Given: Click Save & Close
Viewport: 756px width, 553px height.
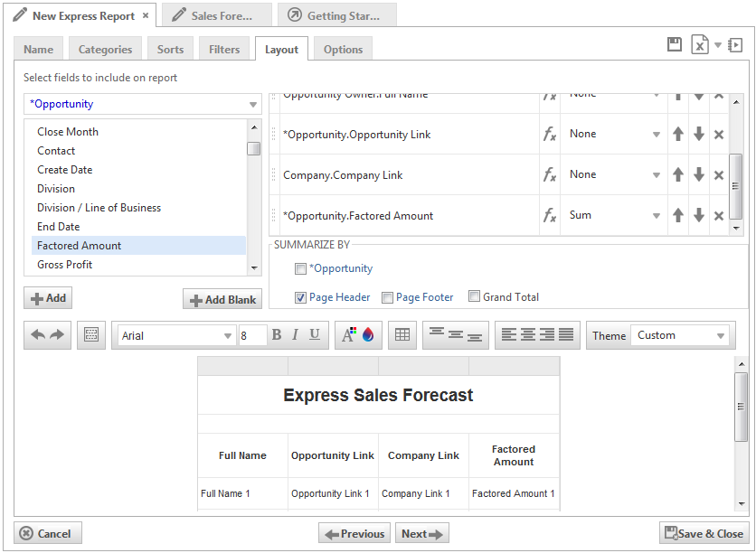Looking at the screenshot, I should [x=704, y=533].
